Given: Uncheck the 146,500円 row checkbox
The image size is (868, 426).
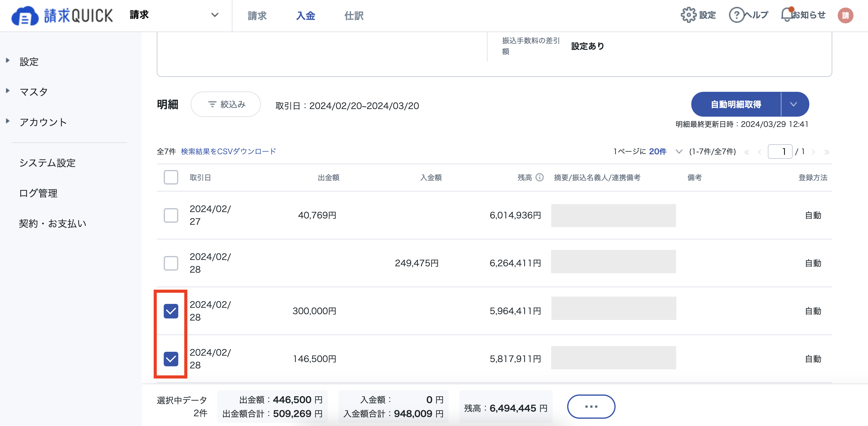Looking at the screenshot, I should [171, 359].
